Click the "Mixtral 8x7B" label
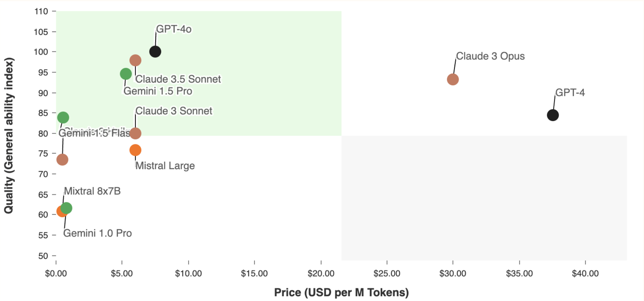644x301 pixels. click(92, 191)
